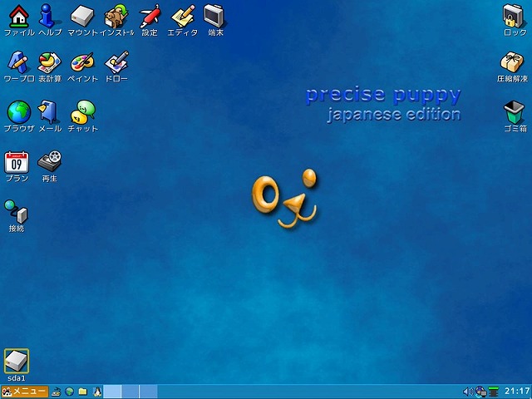This screenshot has width=532, height=399.
Task: Open the network status tray icon
Action: [x=480, y=392]
